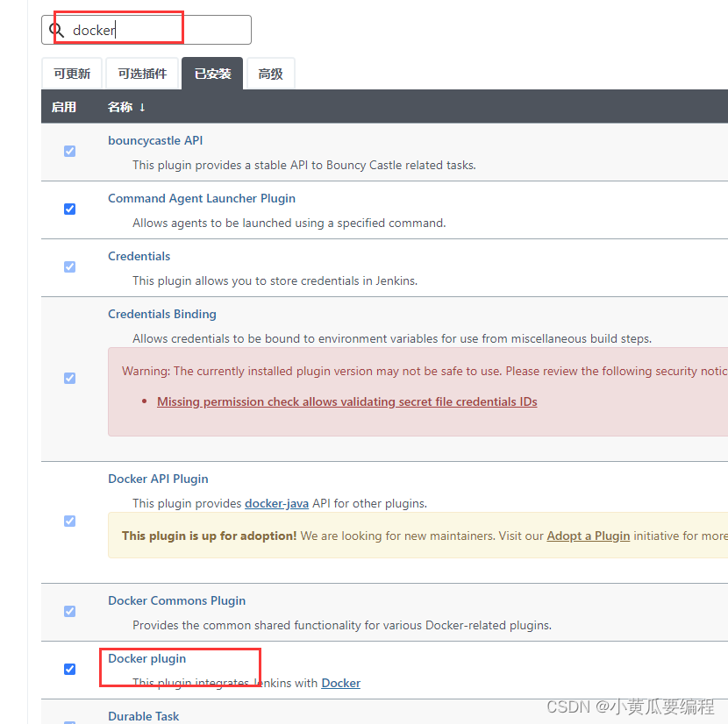Toggle the Credentials plugin checkbox
The width and height of the screenshot is (728, 724).
point(69,266)
